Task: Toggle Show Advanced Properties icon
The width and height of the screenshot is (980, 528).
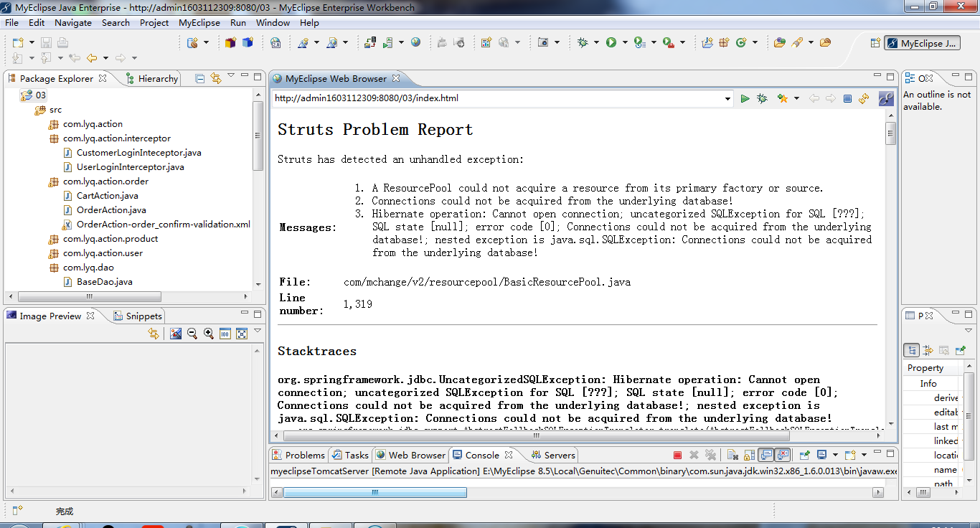Action: [x=928, y=350]
